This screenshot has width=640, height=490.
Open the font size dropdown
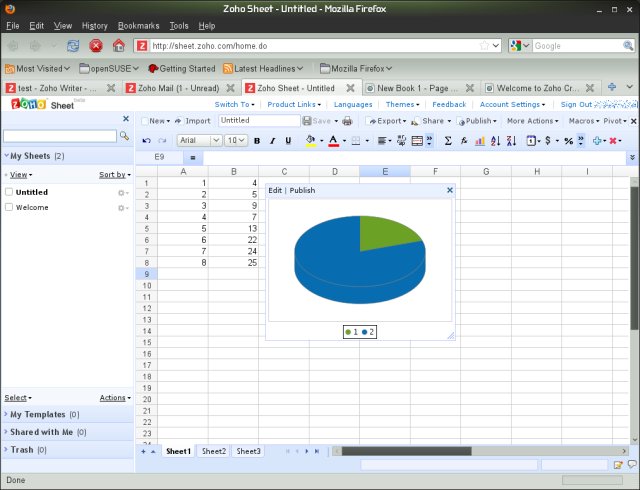(236, 141)
